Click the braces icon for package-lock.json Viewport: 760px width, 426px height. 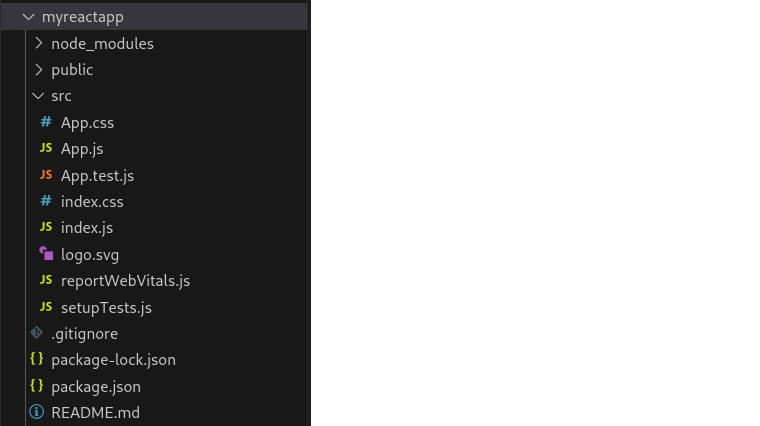coord(37,359)
